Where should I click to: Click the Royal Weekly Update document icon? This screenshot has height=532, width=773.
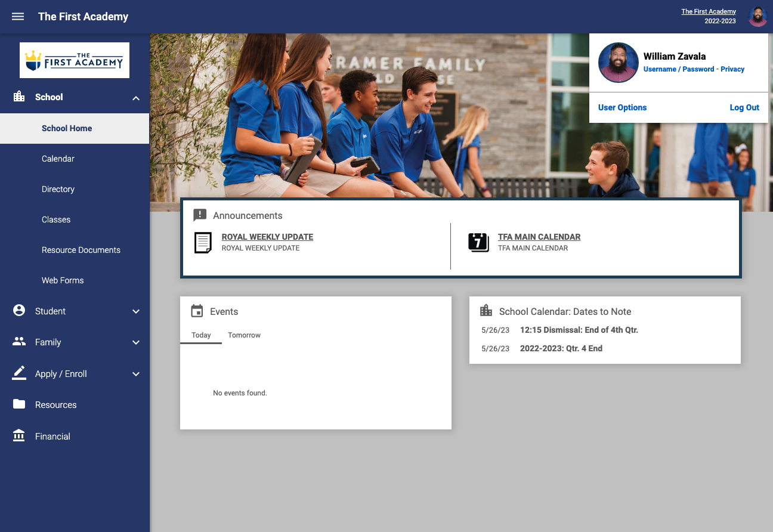click(203, 243)
